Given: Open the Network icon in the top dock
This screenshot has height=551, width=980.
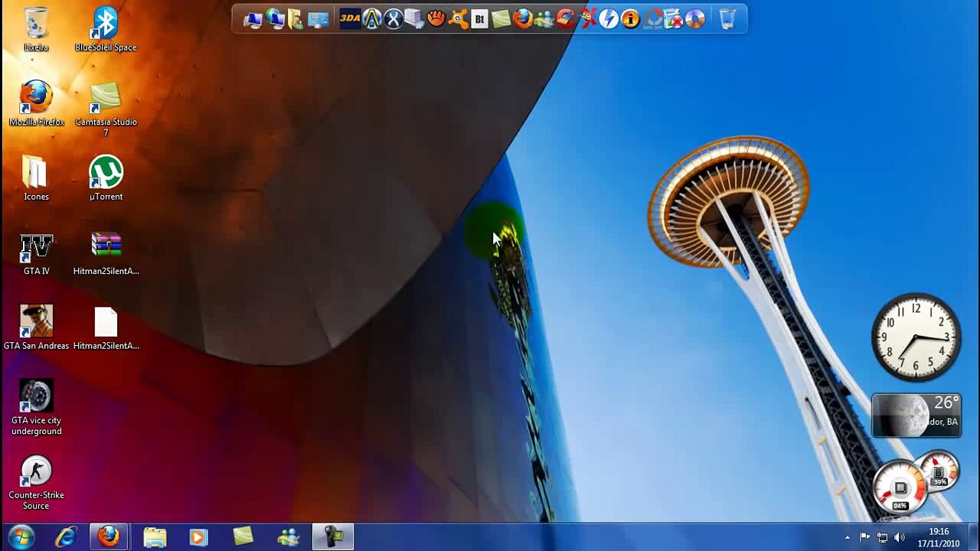Looking at the screenshot, I should point(274,18).
